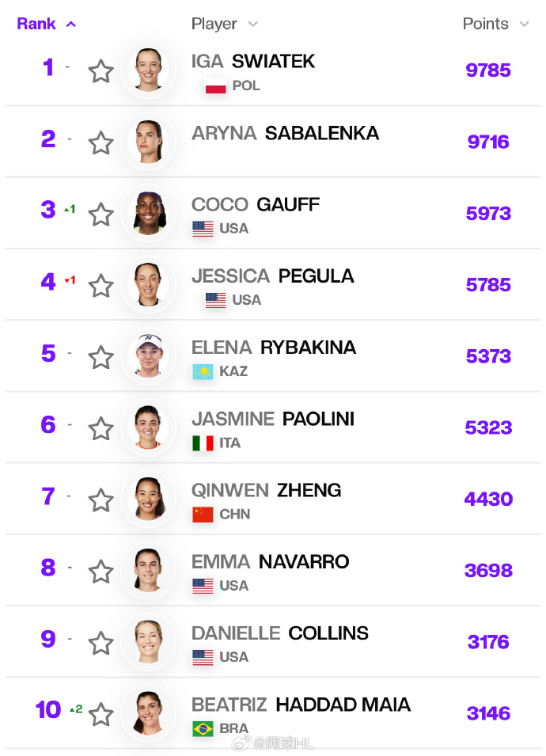Click the star icon for Emma Navarro

100,572
